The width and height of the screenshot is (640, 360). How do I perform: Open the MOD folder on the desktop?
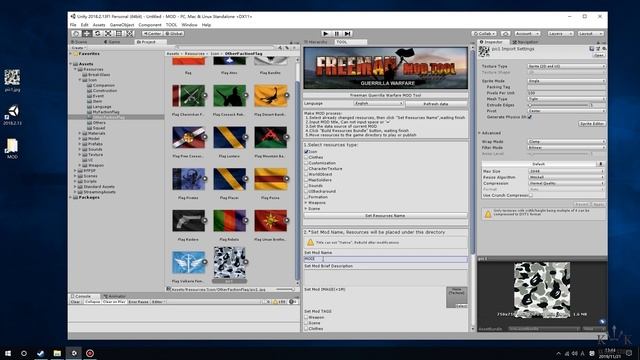pyautogui.click(x=12, y=149)
